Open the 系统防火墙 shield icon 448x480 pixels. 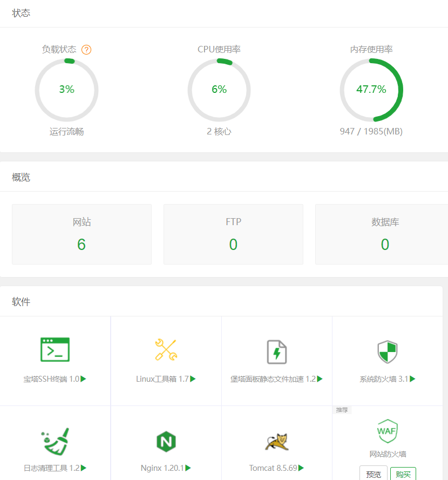point(387,351)
